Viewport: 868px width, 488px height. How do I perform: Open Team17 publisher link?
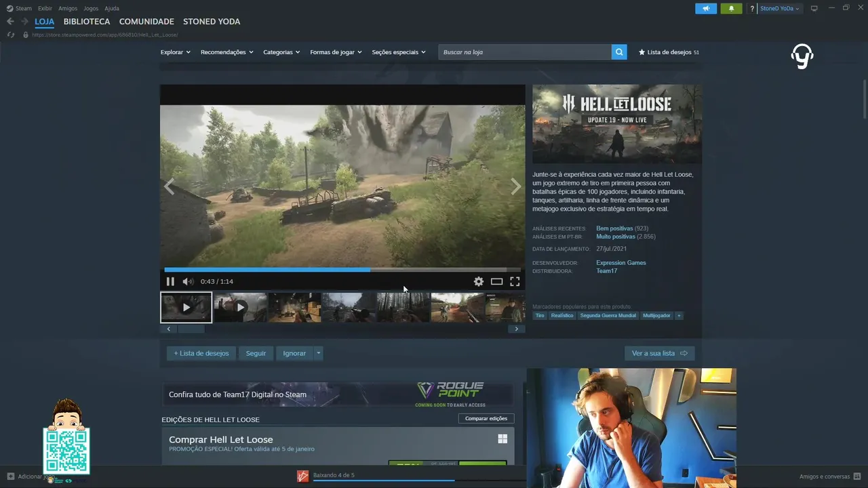pyautogui.click(x=607, y=271)
